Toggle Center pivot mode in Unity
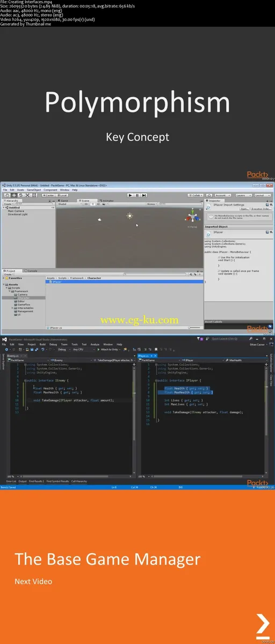Image resolution: width=275 pixels, height=644 pixels. pyautogui.click(x=49, y=195)
